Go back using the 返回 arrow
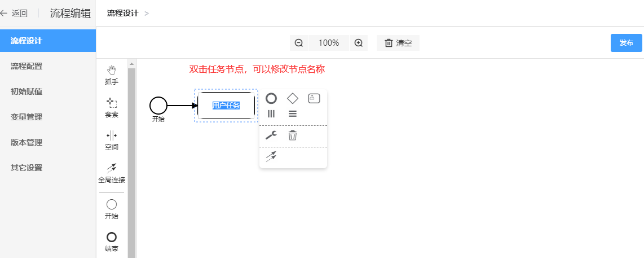644x258 pixels. (4, 13)
